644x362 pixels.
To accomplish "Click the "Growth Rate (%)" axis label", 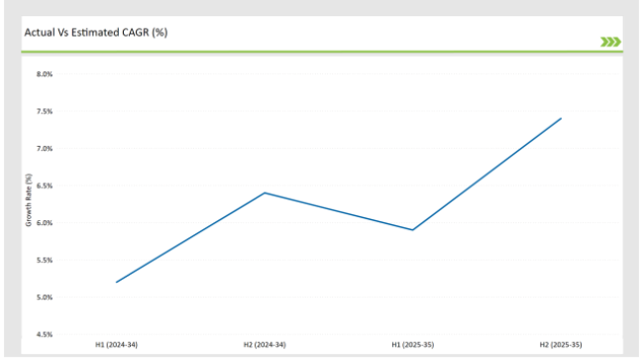I will [29, 200].
